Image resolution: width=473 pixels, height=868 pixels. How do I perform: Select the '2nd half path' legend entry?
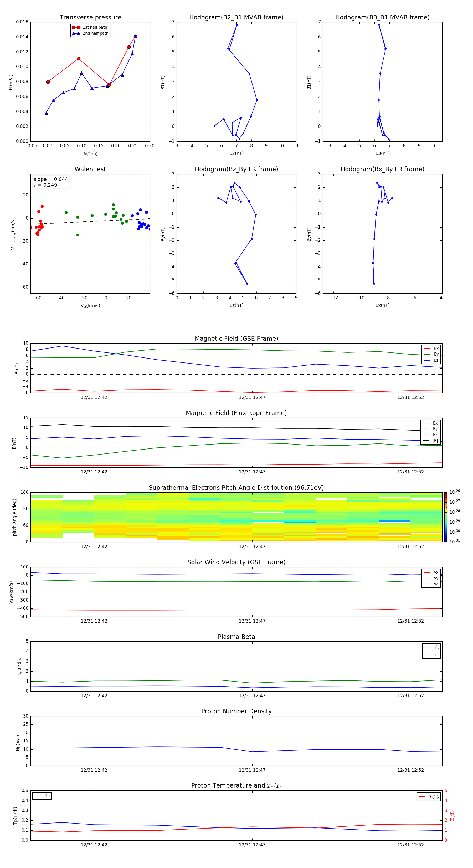[90, 33]
